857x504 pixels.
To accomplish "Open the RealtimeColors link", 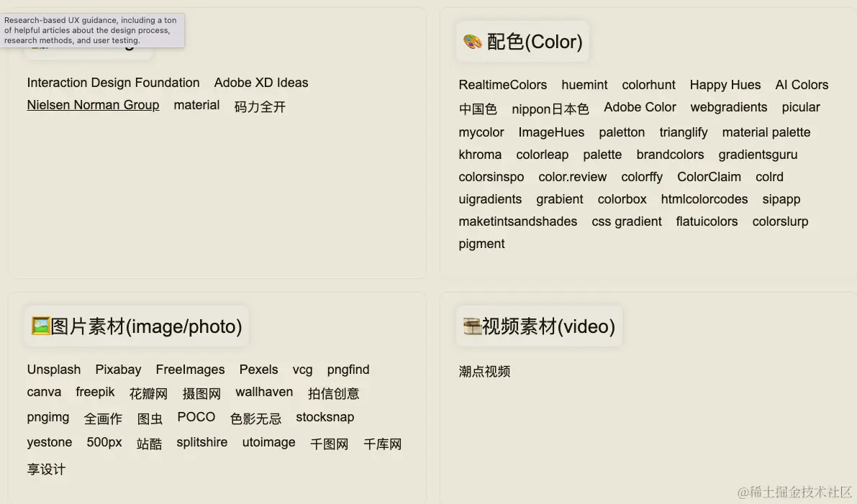I will tap(502, 85).
